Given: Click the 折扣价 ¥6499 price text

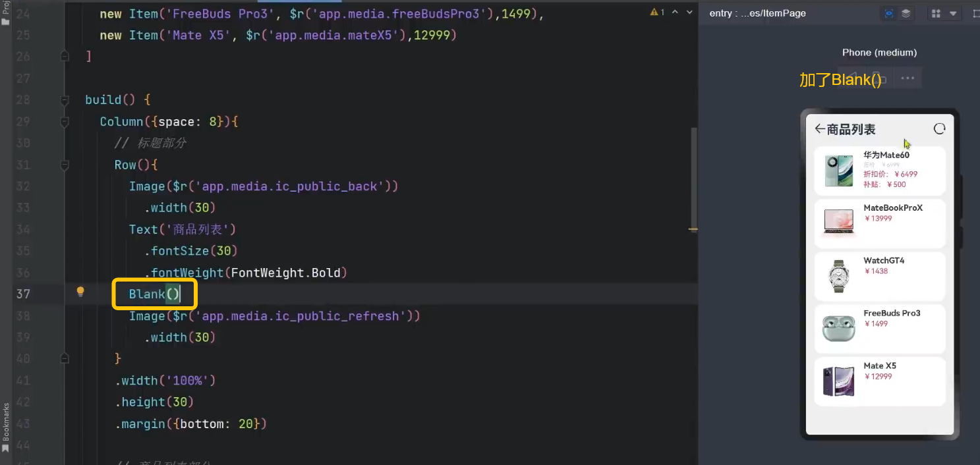Looking at the screenshot, I should pos(890,175).
